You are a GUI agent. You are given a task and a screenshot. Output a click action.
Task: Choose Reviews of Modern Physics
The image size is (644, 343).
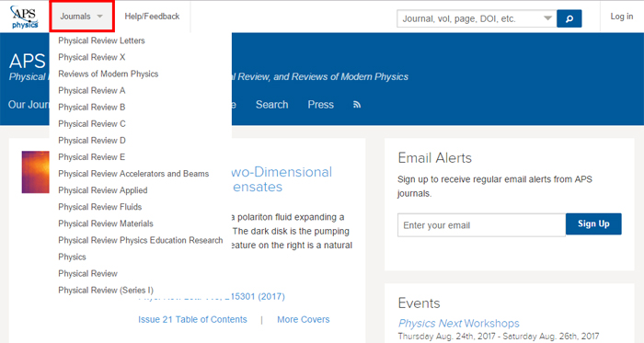coord(108,74)
